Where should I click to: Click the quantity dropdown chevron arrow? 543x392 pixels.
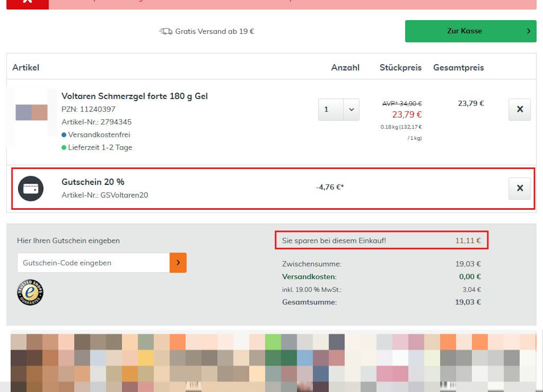(351, 109)
